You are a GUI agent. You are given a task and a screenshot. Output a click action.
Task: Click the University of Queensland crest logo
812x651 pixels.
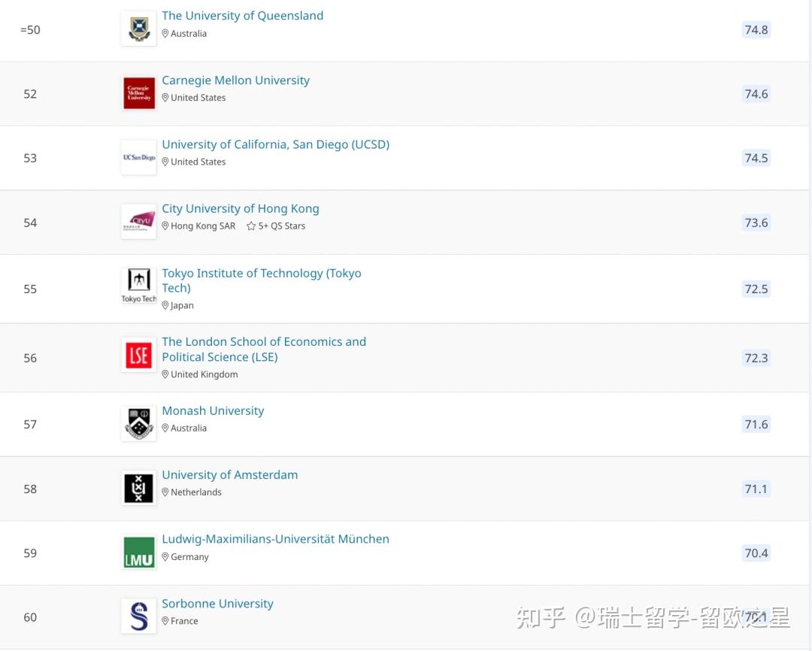[139, 29]
